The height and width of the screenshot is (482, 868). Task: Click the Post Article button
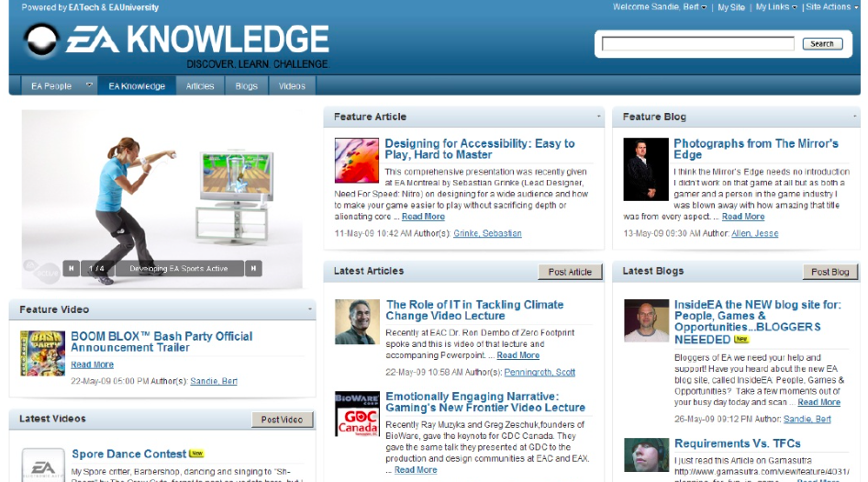coord(570,272)
